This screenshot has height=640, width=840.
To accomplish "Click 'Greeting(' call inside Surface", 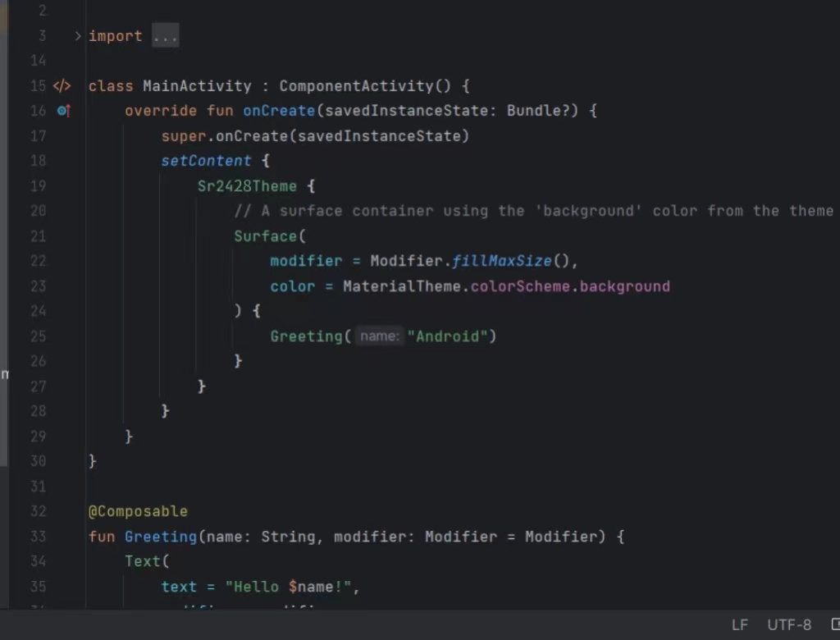I will click(x=311, y=336).
